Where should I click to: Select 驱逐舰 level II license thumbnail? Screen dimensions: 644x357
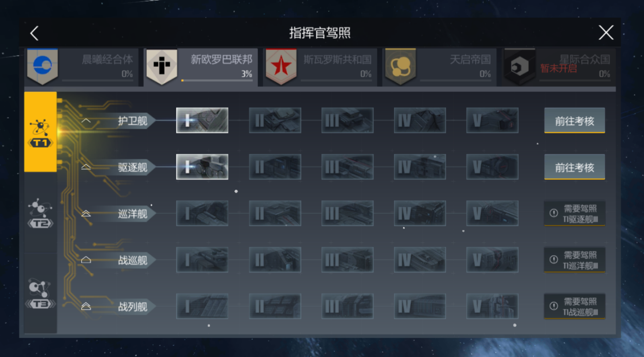coord(275,167)
